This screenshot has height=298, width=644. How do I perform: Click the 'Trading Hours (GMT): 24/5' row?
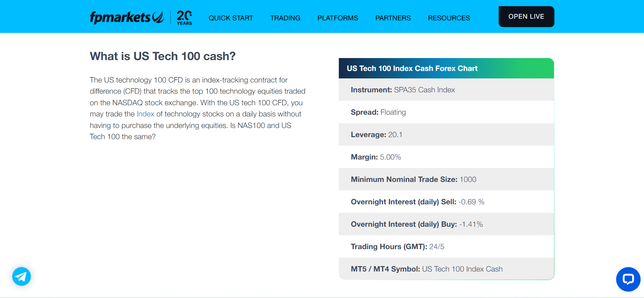point(446,246)
